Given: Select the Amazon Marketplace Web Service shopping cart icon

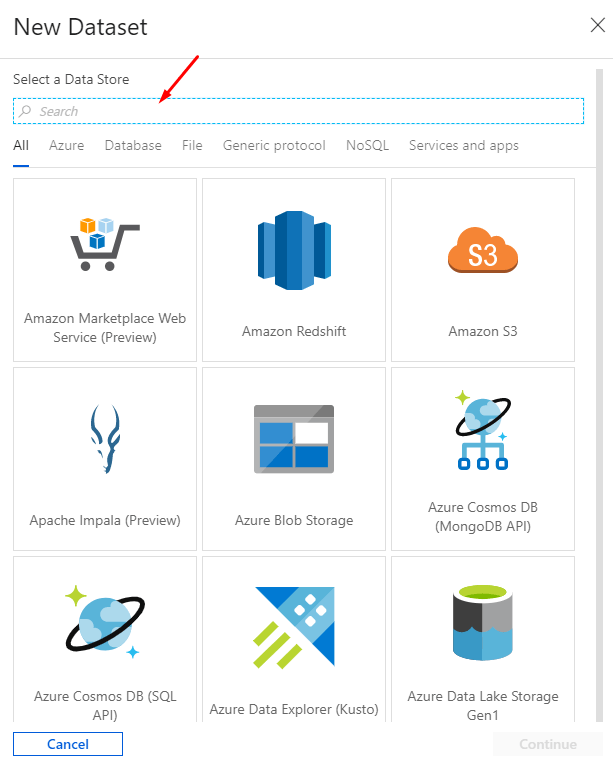Looking at the screenshot, I should click(x=105, y=244).
